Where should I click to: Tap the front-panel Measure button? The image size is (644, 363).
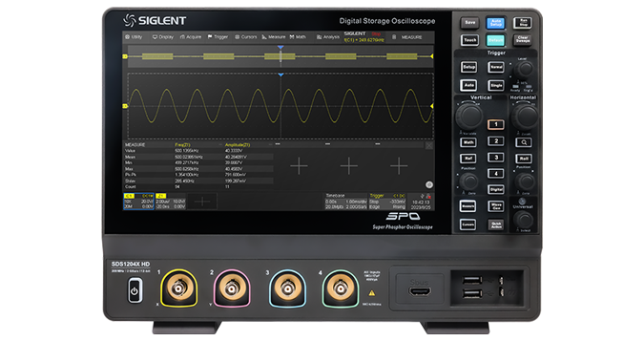(467, 206)
